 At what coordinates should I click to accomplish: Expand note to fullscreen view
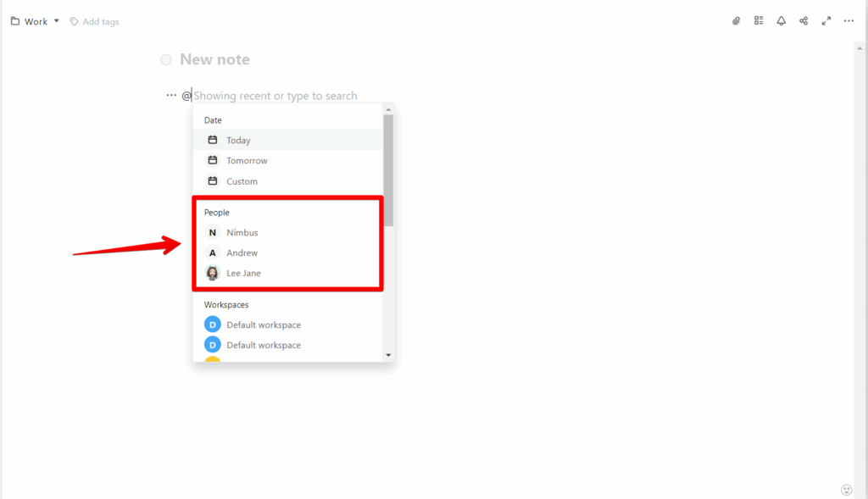(x=826, y=20)
